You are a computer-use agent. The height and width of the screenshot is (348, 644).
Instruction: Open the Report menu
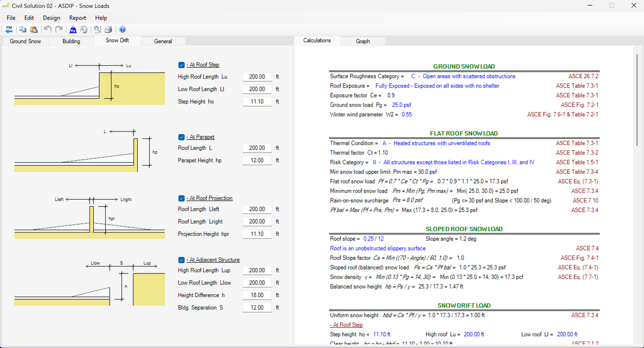78,18
